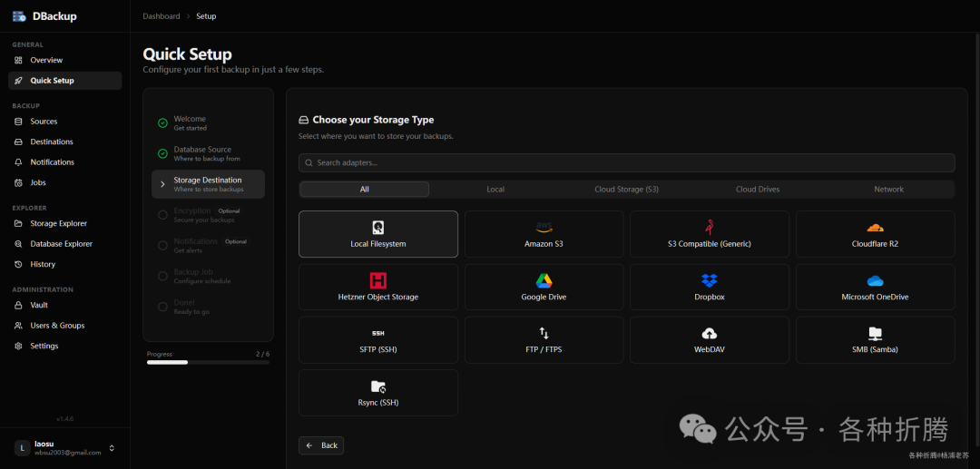Click the Microsoft OneDrive cloud logo
Image resolution: width=980 pixels, height=469 pixels.
[875, 281]
